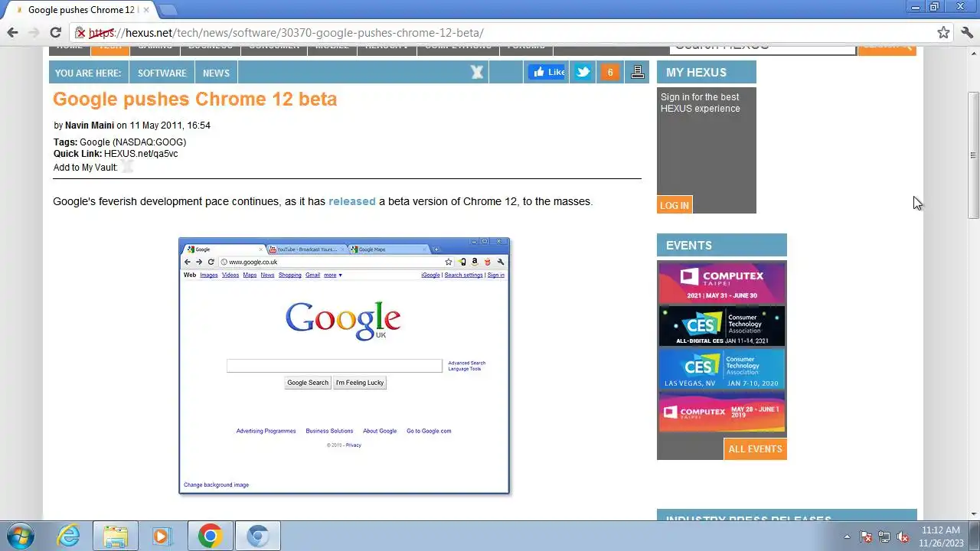Click the EVENTS panel header

coord(722,245)
